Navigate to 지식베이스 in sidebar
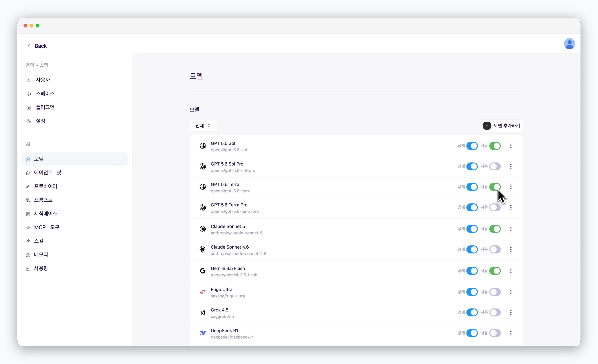This screenshot has height=364, width=598. (x=75, y=214)
